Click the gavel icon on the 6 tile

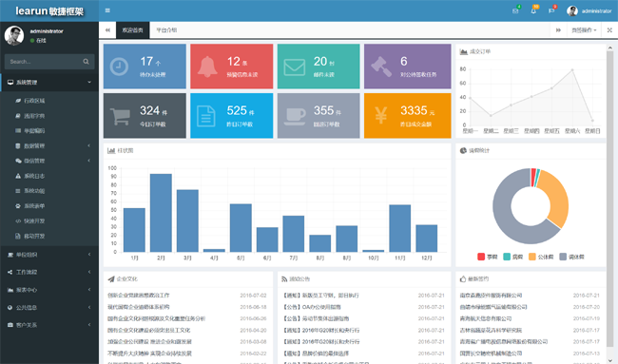(x=381, y=67)
